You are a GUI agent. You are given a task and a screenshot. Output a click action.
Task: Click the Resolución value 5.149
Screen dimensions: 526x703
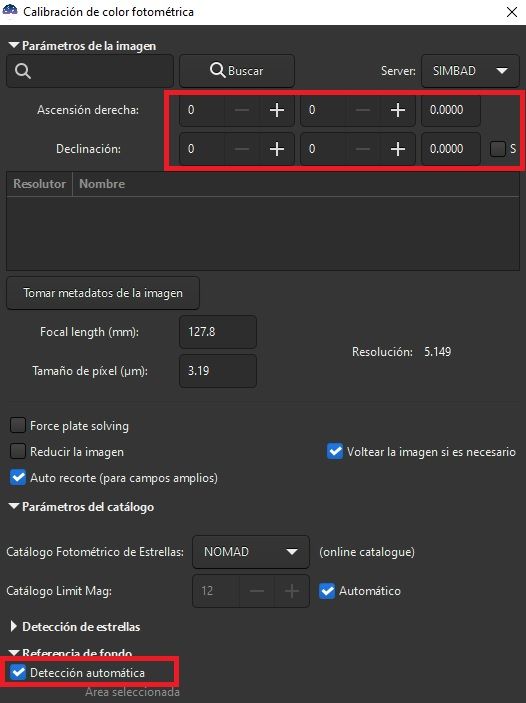438,352
